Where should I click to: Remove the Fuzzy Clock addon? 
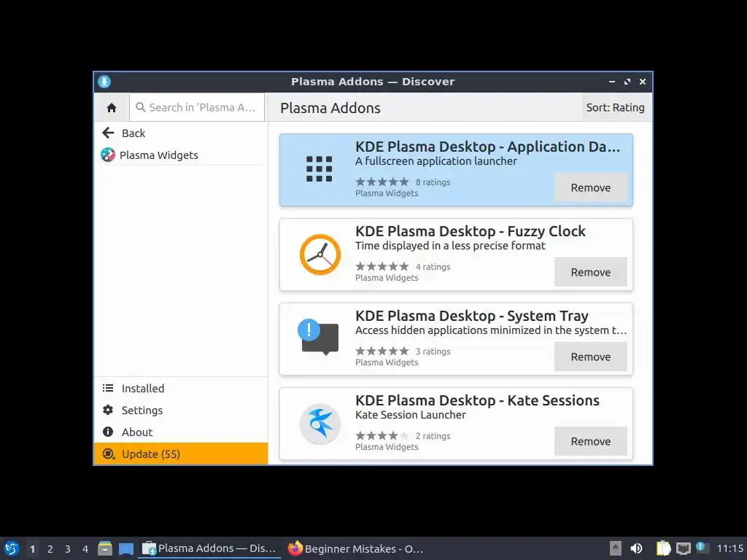[590, 273]
